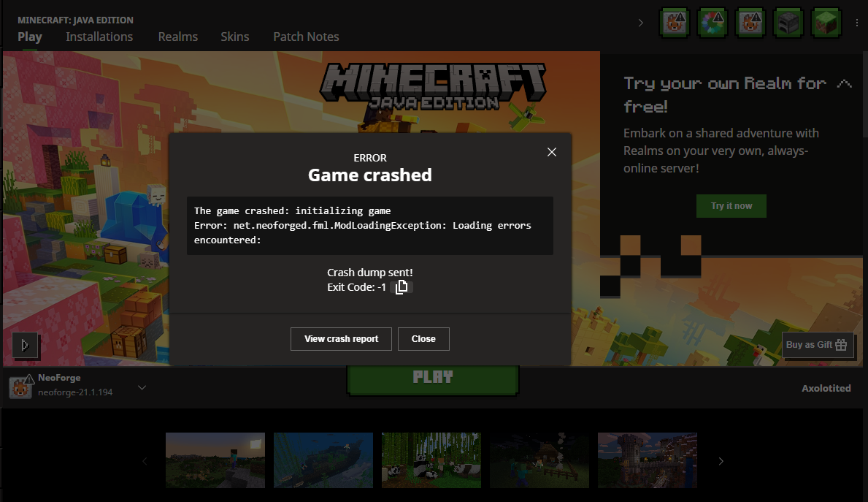Viewport: 868px width, 502px height.
Task: Click the 'Game crashed' dialog heading
Action: [x=370, y=175]
